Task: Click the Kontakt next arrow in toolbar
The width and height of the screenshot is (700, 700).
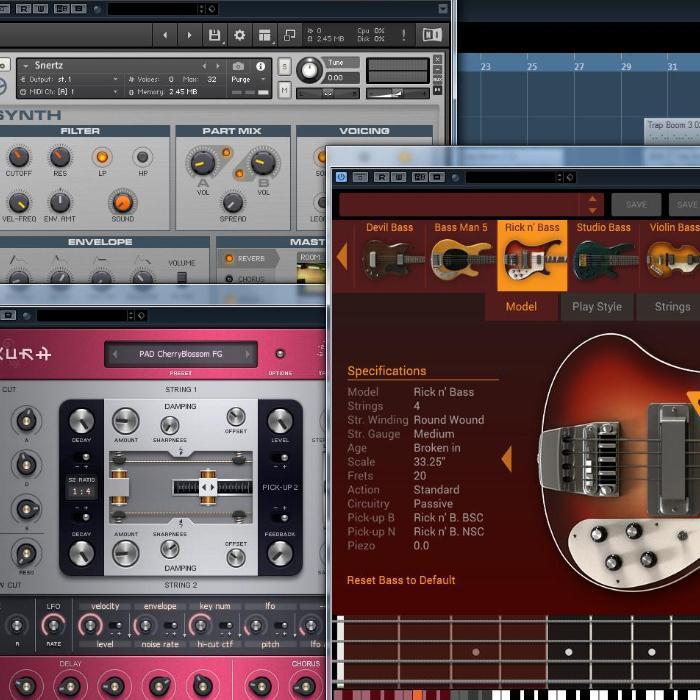Action: [189, 35]
